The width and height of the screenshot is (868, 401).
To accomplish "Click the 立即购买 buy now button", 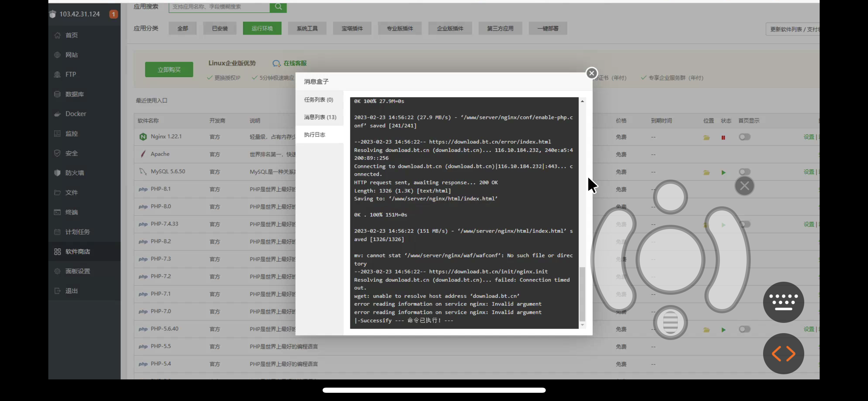I will pyautogui.click(x=169, y=70).
